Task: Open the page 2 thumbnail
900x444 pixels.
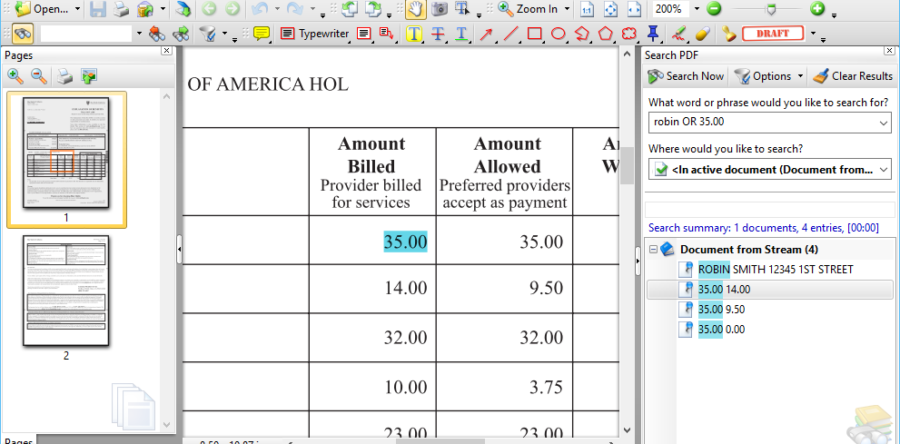Action: pyautogui.click(x=66, y=290)
